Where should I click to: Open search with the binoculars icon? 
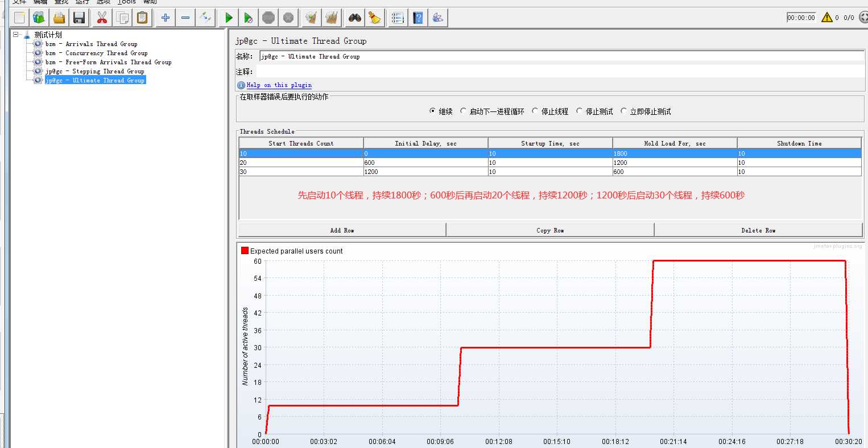[x=355, y=18]
